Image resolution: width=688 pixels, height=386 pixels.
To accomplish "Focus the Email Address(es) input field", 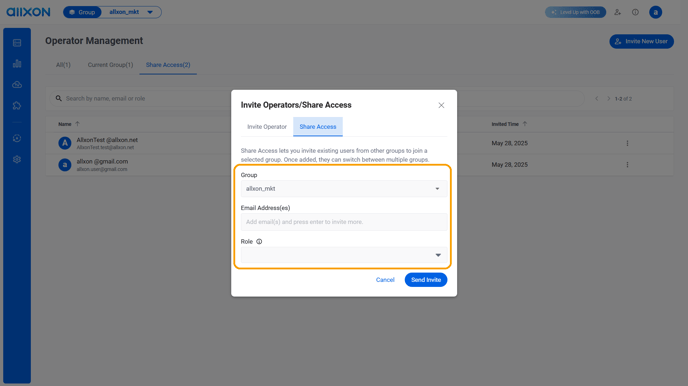I will point(344,222).
